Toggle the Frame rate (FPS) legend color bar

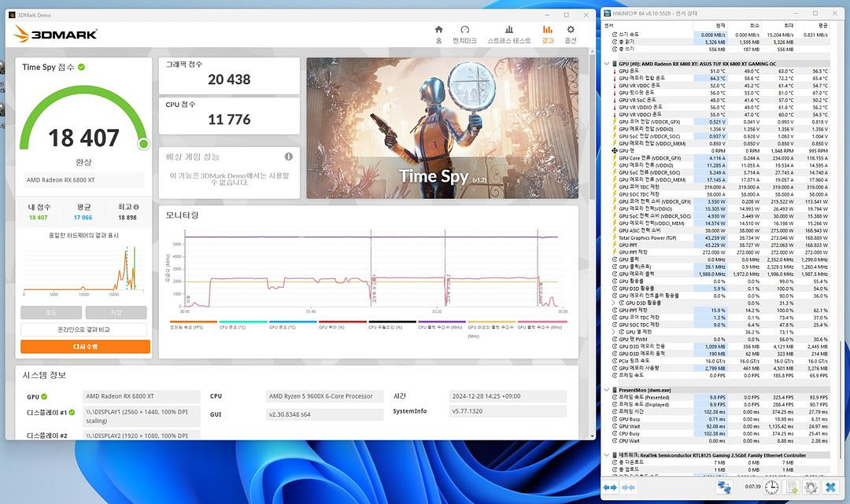coord(193,322)
